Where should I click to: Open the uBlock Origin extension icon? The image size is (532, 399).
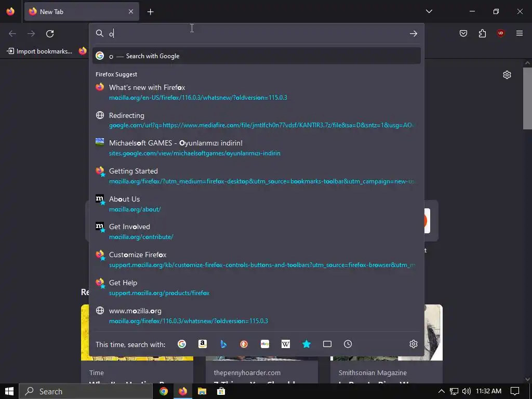coord(500,33)
